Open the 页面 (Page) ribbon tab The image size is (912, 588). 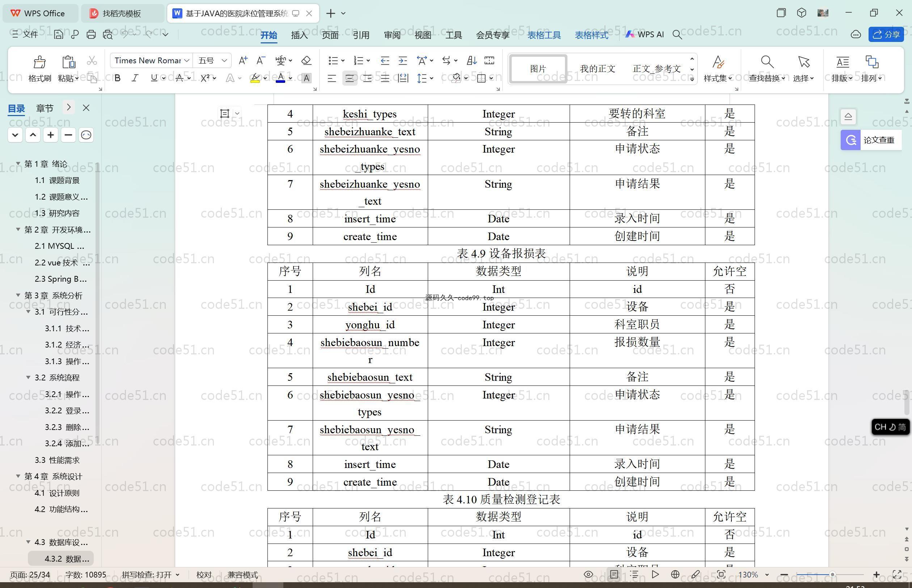[330, 35]
